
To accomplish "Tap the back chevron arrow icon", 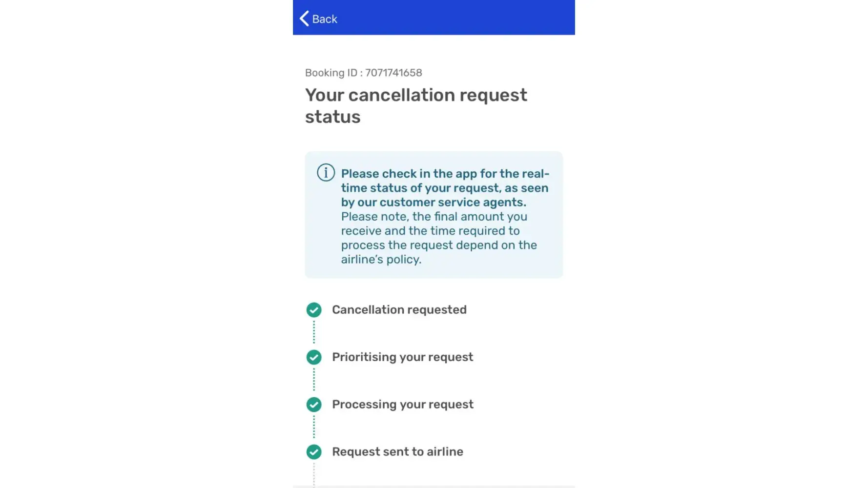I will coord(304,19).
